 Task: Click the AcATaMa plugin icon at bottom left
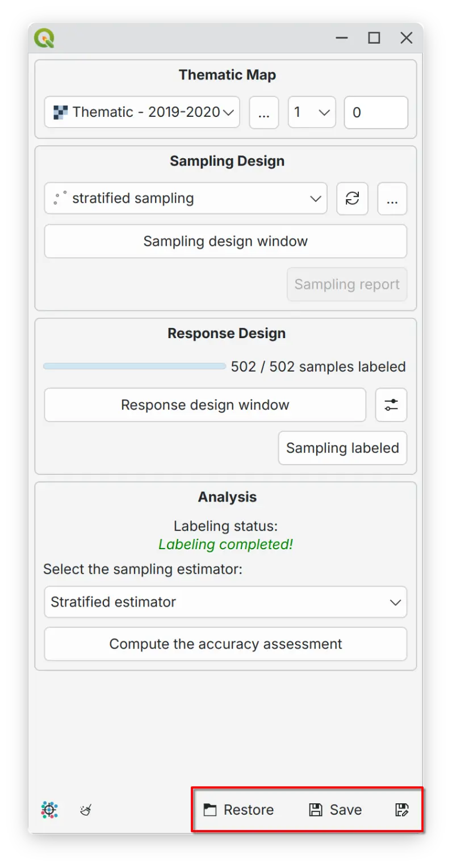coord(49,810)
